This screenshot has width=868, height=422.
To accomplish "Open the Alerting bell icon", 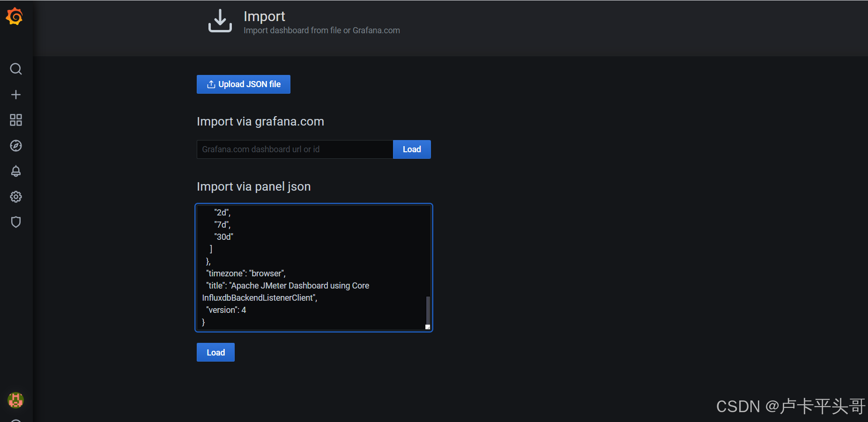I will [x=16, y=171].
